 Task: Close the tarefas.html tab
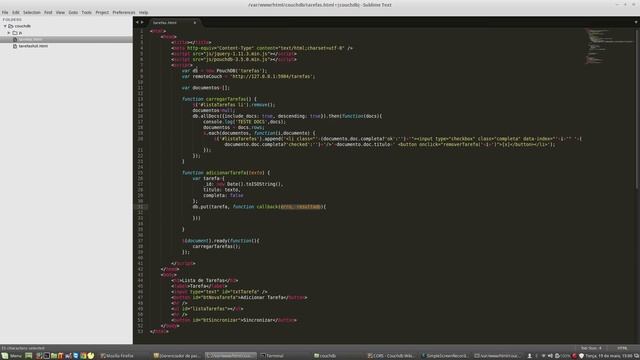[195, 23]
